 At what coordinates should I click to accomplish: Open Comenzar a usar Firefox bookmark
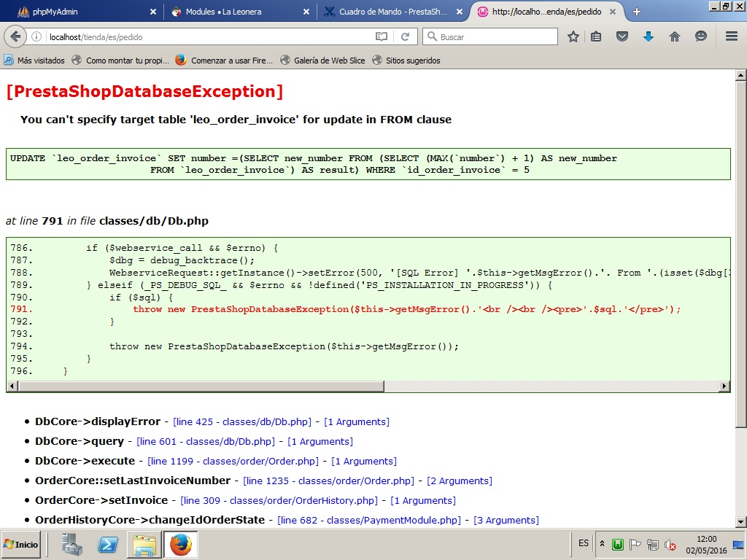pyautogui.click(x=225, y=61)
